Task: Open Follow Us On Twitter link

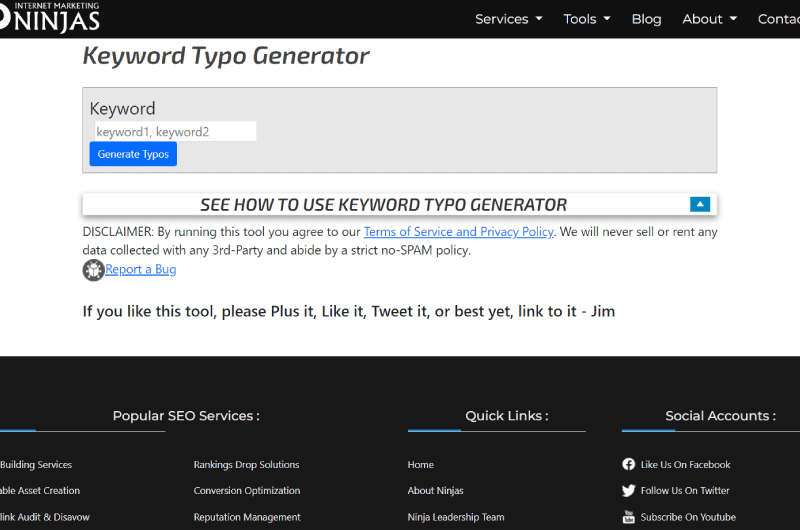Action: [685, 491]
